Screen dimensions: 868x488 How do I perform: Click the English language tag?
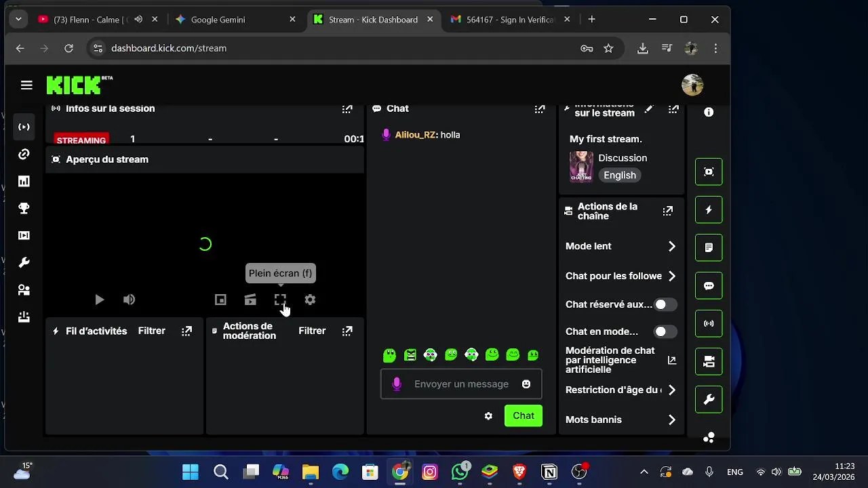[x=620, y=176]
